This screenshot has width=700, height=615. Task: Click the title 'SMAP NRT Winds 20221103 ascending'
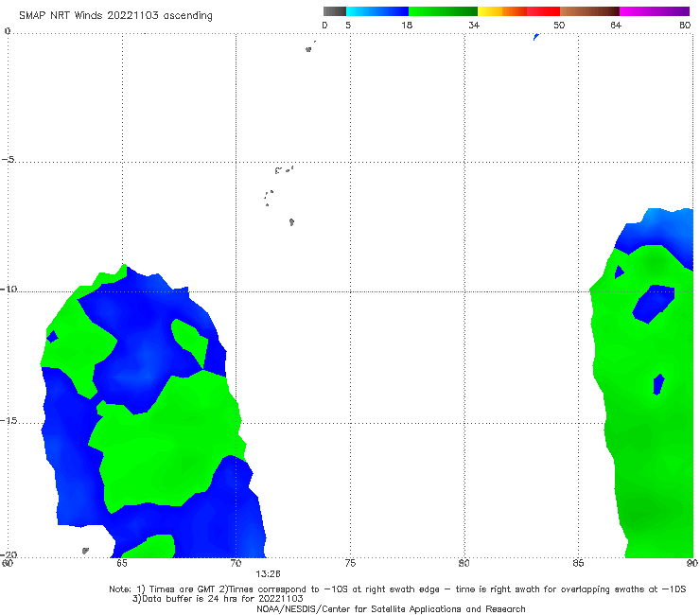pyautogui.click(x=115, y=15)
